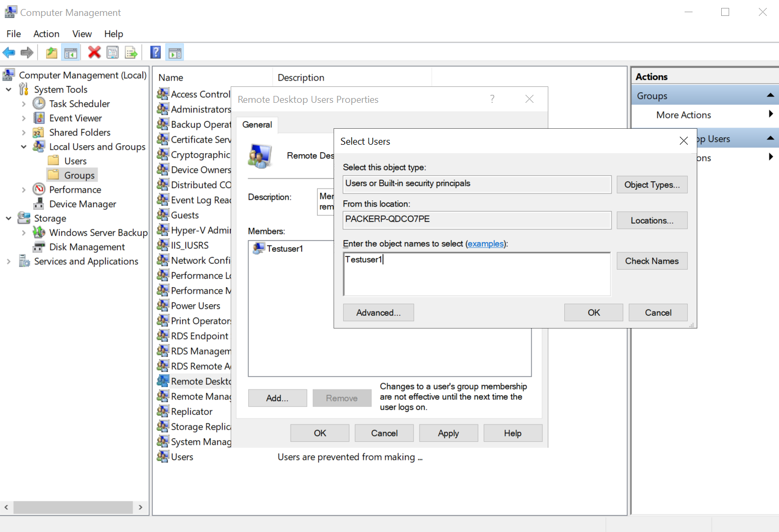Click Apply in the Properties dialog

pos(448,433)
